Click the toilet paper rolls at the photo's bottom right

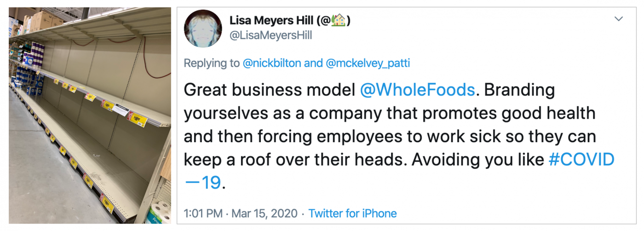159,213
